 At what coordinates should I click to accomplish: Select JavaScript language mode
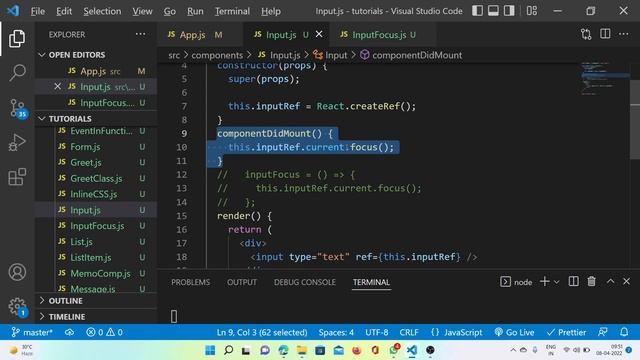click(x=457, y=332)
